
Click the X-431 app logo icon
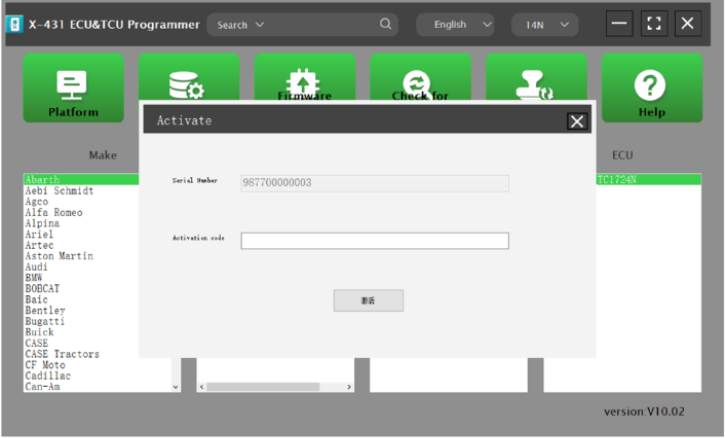click(16, 24)
